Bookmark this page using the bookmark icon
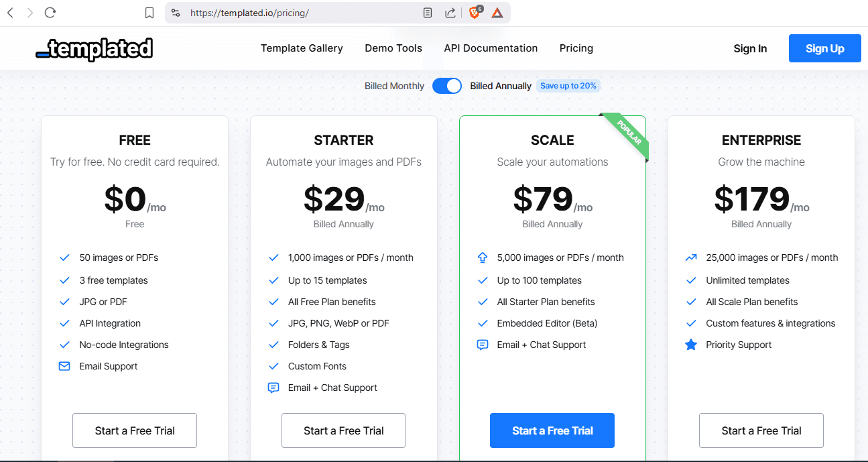Image resolution: width=868 pixels, height=462 pixels. click(149, 13)
